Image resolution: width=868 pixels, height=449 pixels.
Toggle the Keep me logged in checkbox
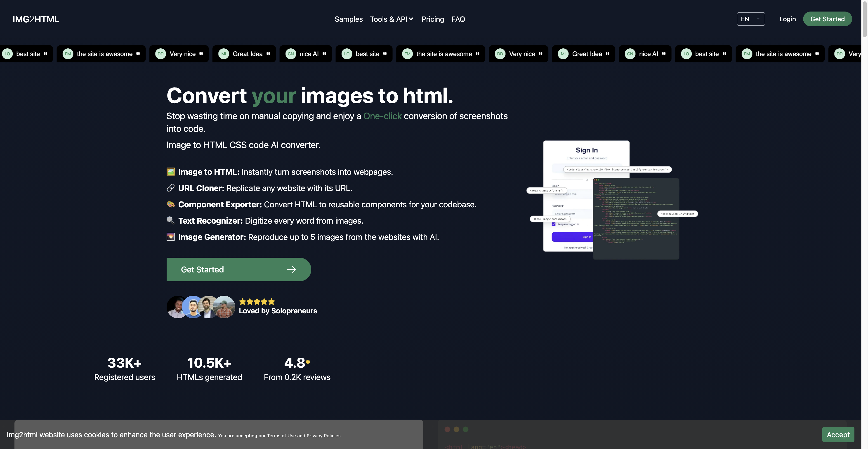point(553,224)
